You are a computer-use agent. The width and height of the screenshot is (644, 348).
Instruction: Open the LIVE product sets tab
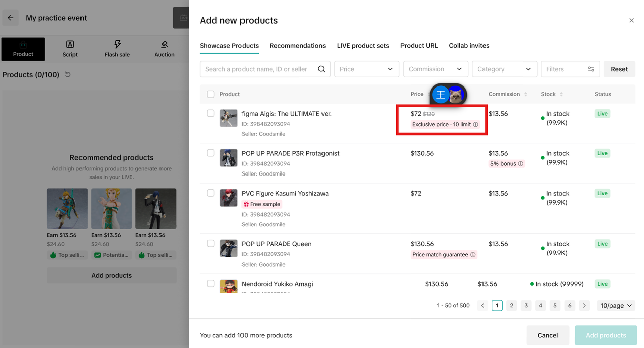363,46
